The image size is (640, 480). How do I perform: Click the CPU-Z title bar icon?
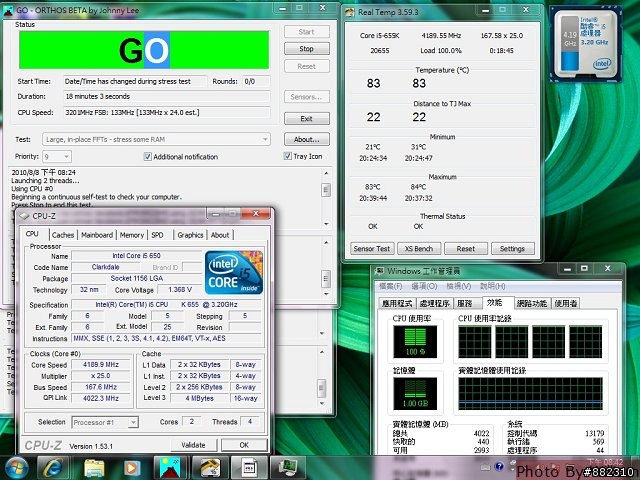tap(24, 216)
